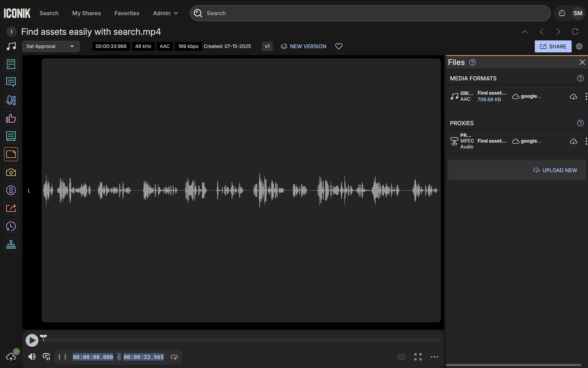Open the history clock panel icon
Screen dimensions: 588x368
pyautogui.click(x=11, y=226)
